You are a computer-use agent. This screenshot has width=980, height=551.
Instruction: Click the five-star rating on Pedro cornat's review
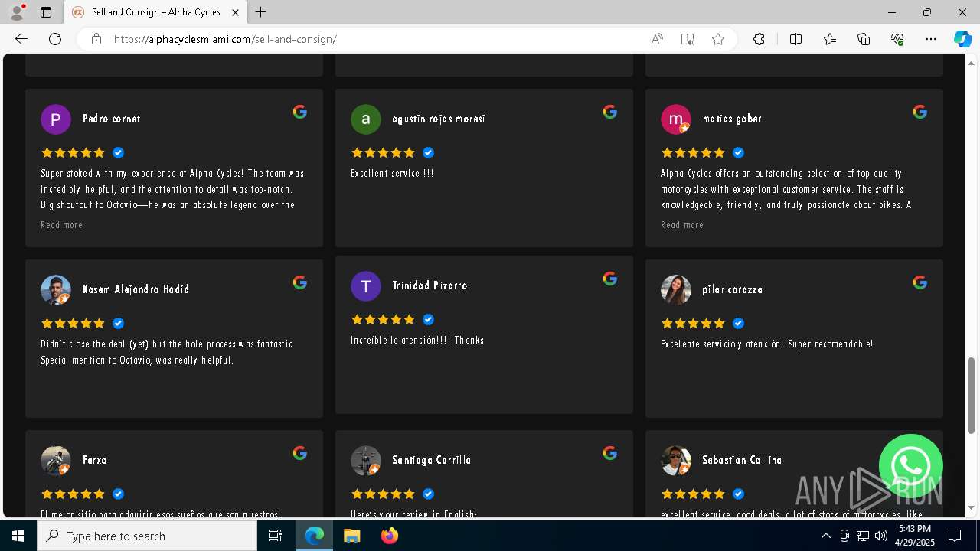[x=73, y=153]
